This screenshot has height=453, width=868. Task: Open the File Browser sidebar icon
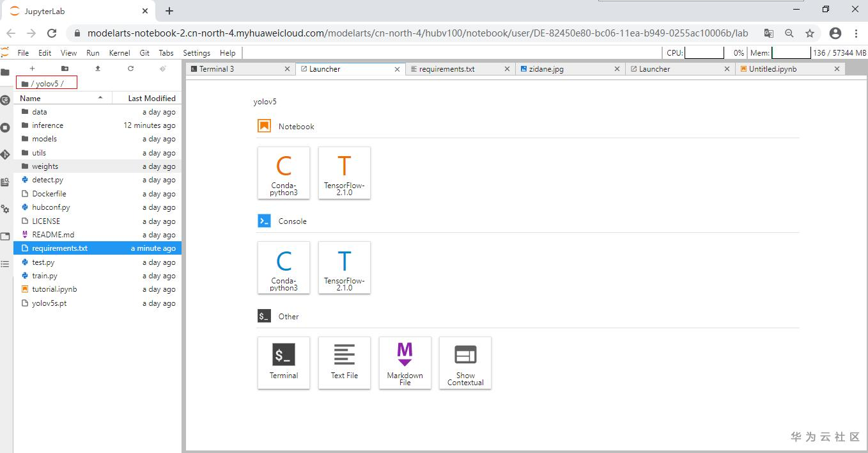5,72
